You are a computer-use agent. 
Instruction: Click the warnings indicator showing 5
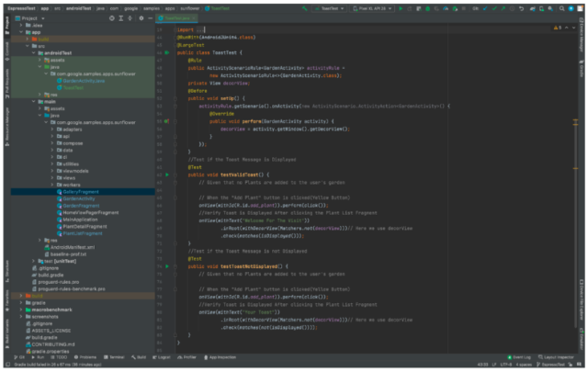click(x=558, y=28)
